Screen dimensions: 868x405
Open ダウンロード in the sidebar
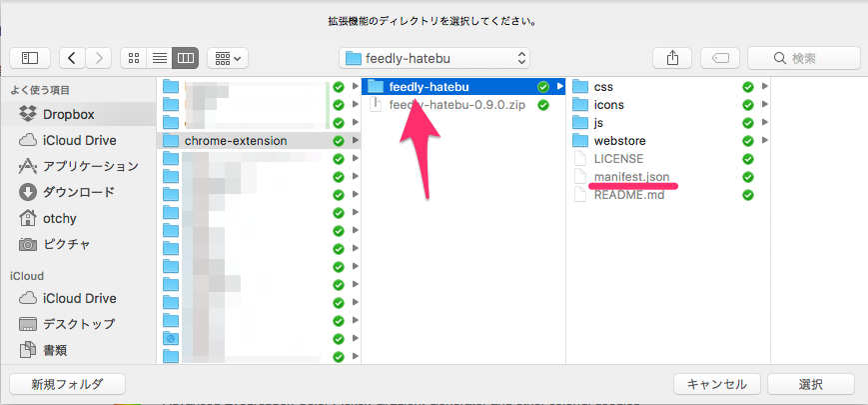(78, 192)
